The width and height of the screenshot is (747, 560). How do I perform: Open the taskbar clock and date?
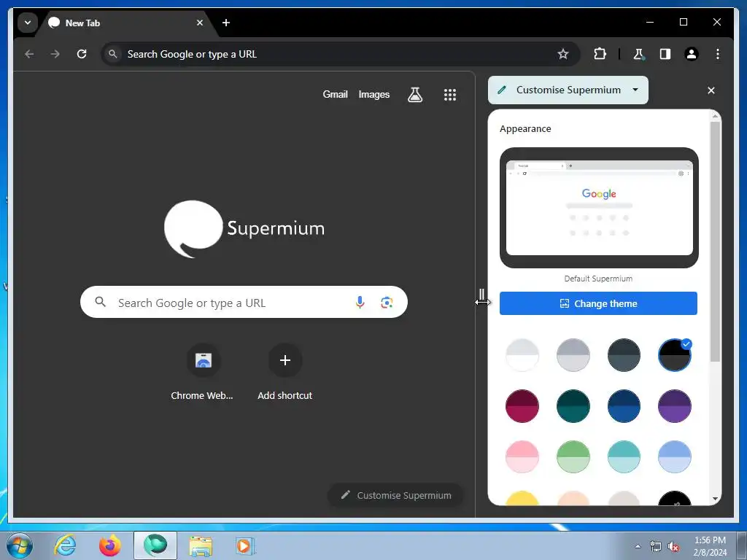pyautogui.click(x=710, y=546)
